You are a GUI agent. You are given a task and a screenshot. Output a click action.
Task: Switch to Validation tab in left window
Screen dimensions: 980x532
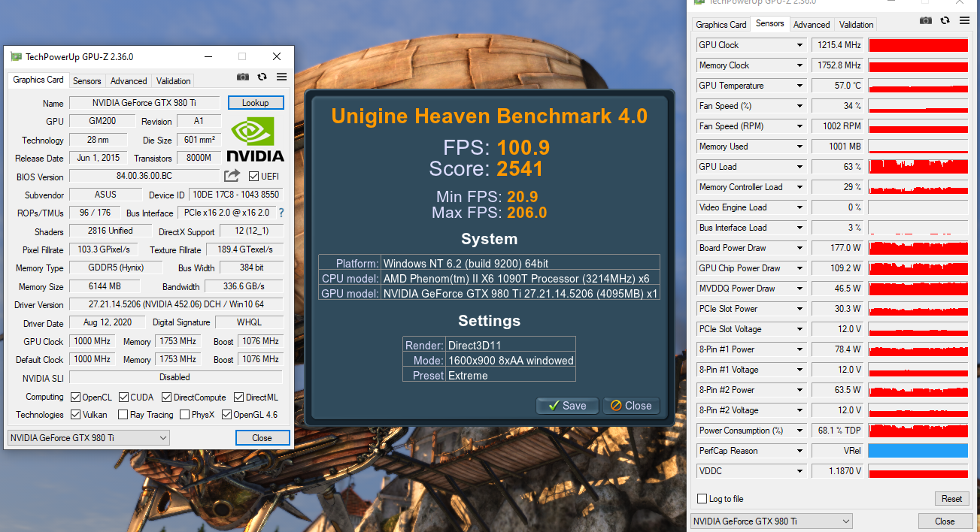(174, 81)
